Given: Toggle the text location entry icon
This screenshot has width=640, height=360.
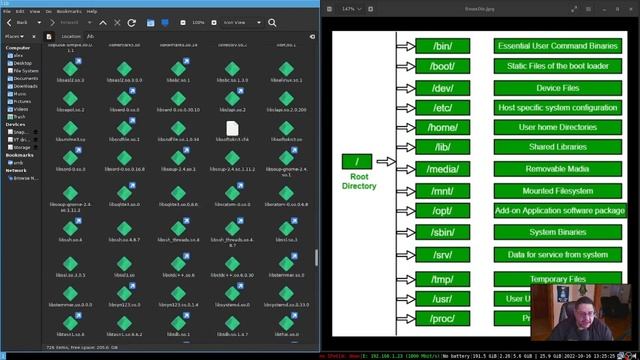Looking at the screenshot, I should click(x=49, y=36).
